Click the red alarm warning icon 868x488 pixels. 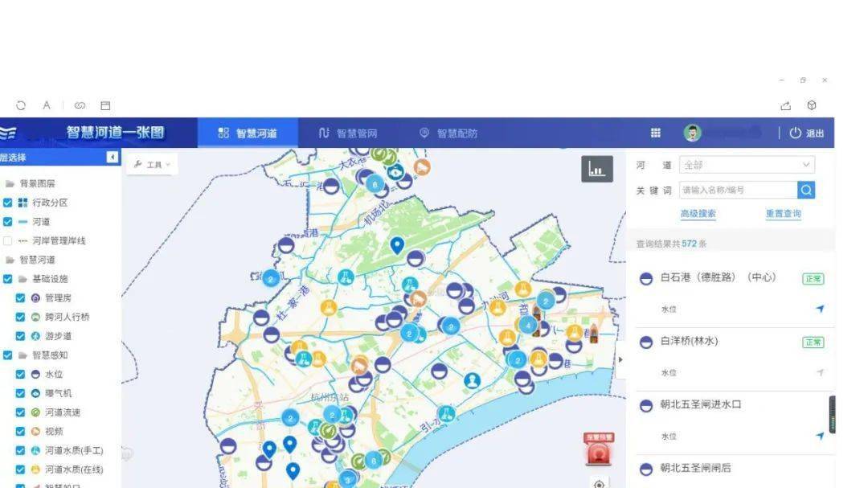pyautogui.click(x=598, y=452)
